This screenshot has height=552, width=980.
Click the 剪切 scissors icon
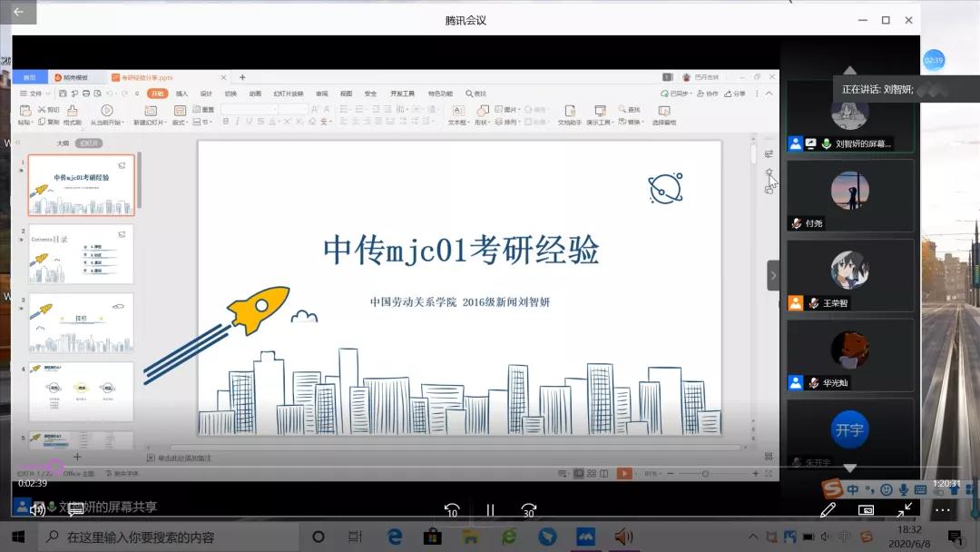point(49,109)
